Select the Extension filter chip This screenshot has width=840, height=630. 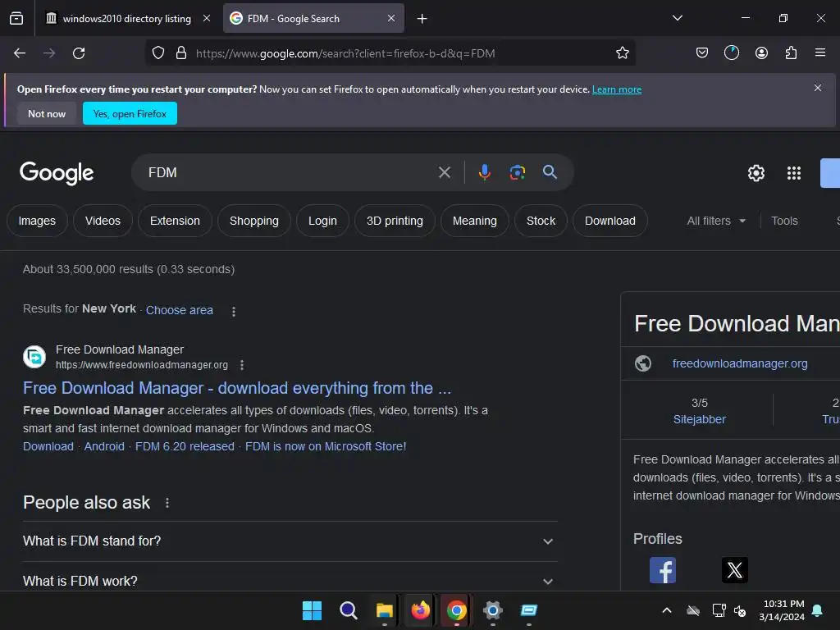175,221
